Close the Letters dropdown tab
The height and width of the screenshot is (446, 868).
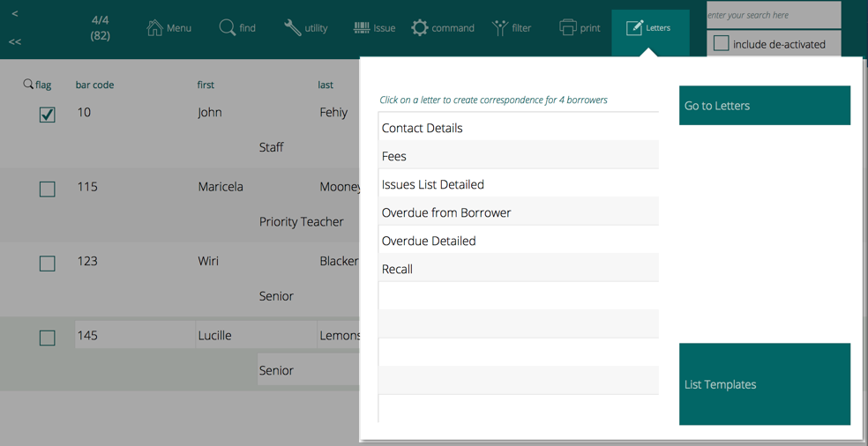649,28
